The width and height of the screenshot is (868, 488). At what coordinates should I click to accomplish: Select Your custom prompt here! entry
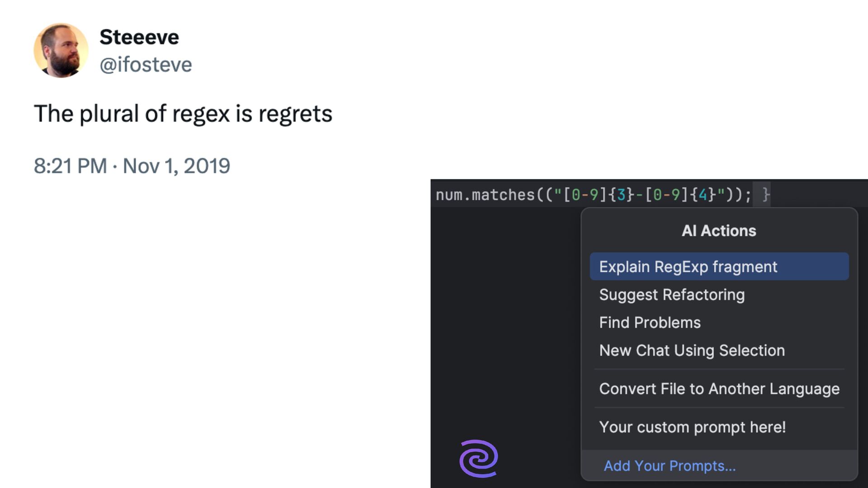[x=692, y=427]
